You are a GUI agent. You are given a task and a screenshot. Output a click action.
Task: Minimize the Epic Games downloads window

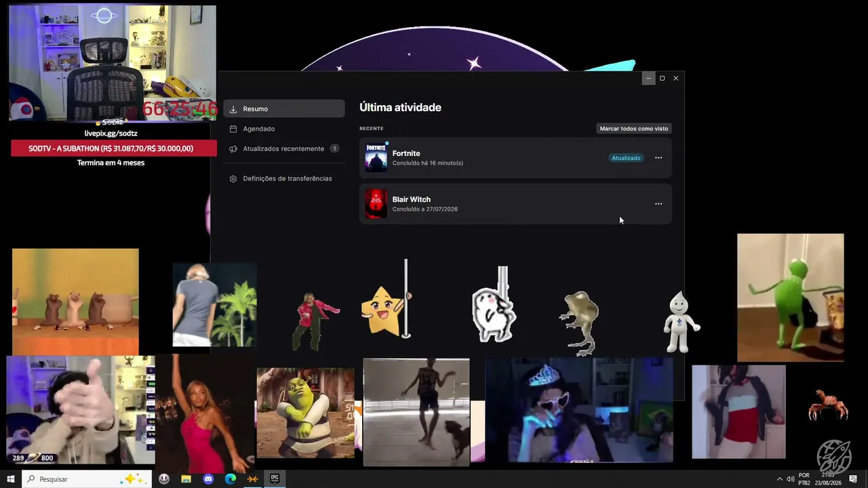click(x=648, y=79)
